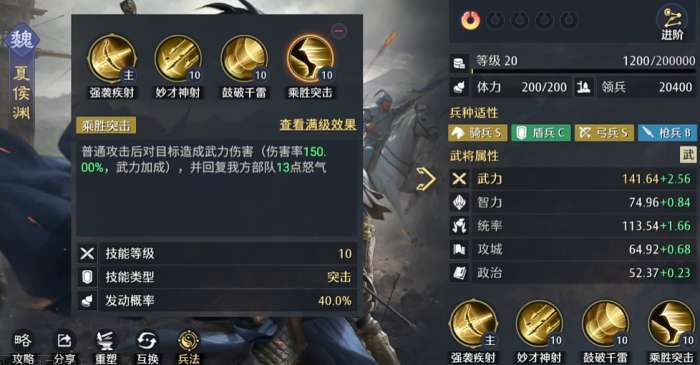This screenshot has height=365, width=700.
Task: Open the 兵法 tactics icon
Action: [x=189, y=347]
